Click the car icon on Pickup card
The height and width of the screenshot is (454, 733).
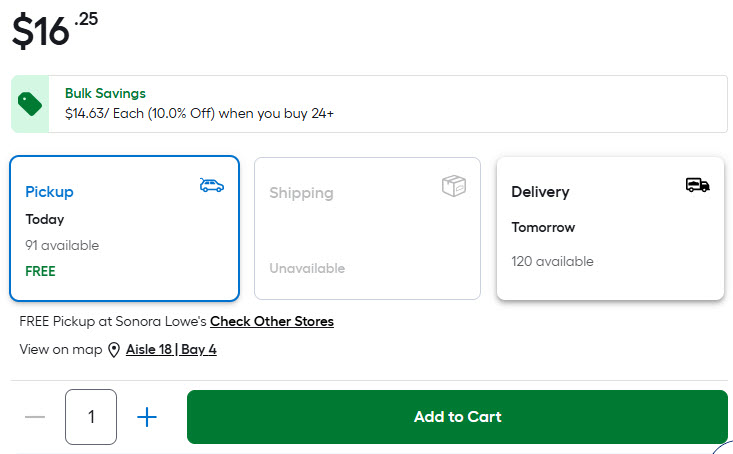211,185
